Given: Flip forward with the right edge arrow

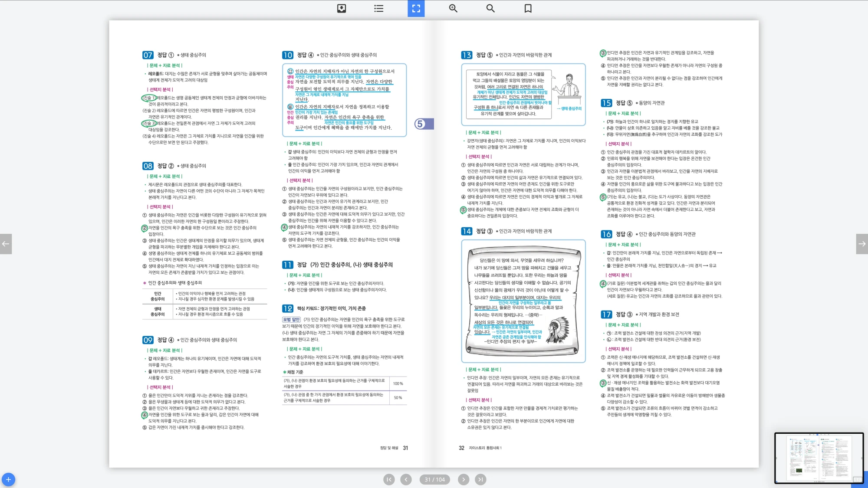Looking at the screenshot, I should (x=862, y=244).
